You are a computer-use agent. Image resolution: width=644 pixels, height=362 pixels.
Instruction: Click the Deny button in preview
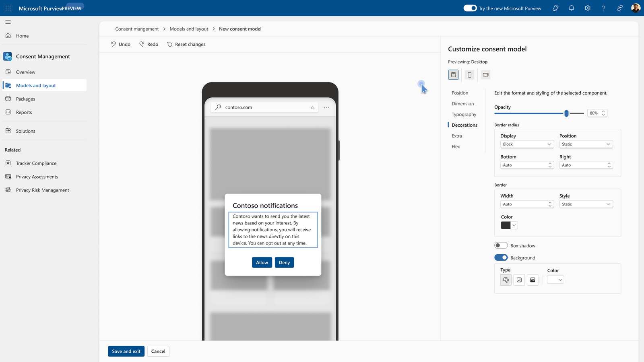point(284,262)
